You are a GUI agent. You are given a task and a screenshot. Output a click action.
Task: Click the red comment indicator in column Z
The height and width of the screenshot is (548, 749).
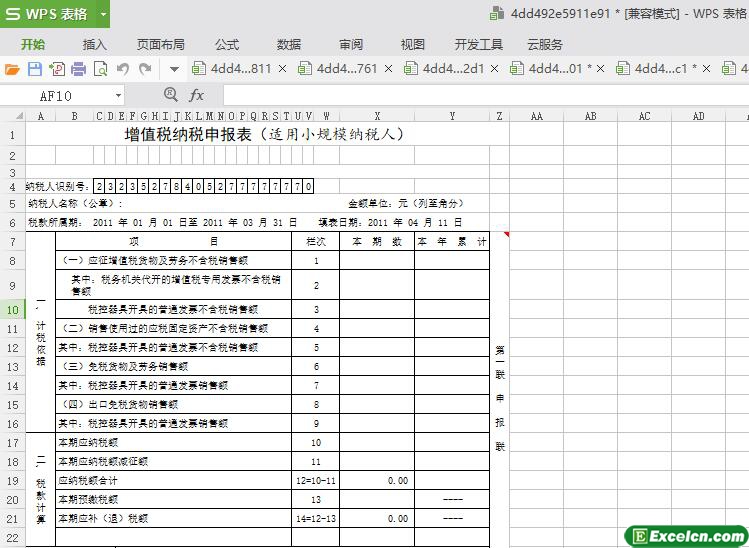[x=506, y=235]
